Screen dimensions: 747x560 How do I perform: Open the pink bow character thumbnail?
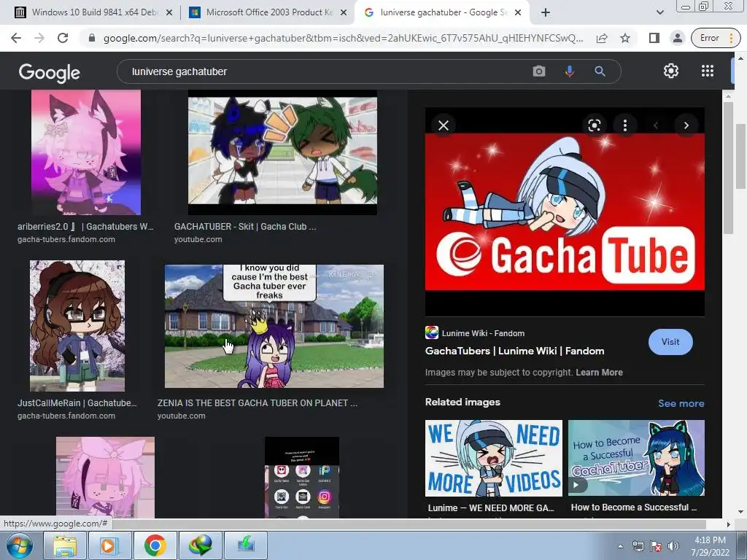(x=105, y=477)
